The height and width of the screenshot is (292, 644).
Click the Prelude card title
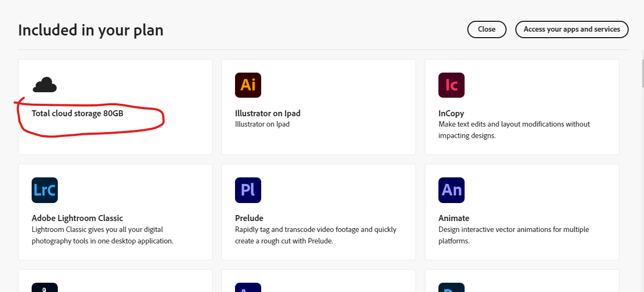249,218
